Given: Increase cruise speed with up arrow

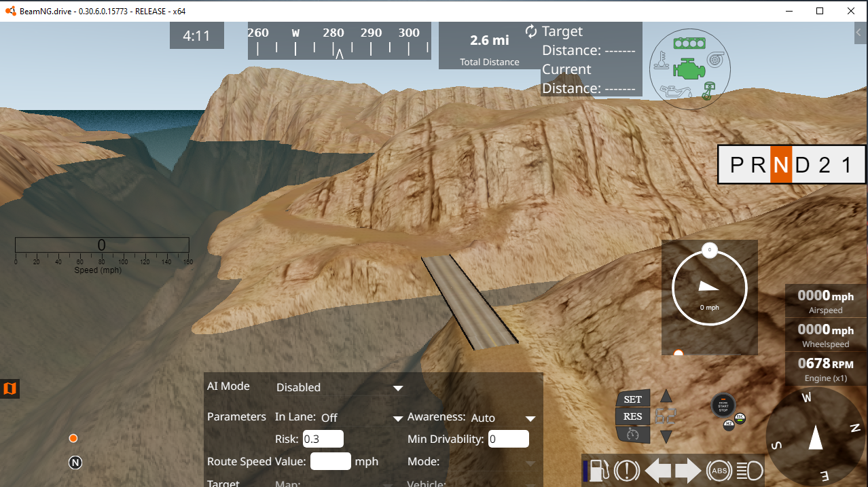Looking at the screenshot, I should coord(666,396).
